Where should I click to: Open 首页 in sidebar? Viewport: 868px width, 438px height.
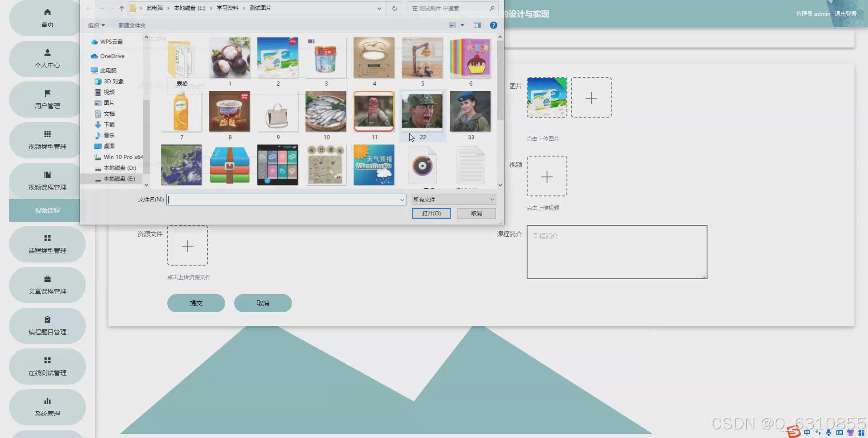coord(47,18)
